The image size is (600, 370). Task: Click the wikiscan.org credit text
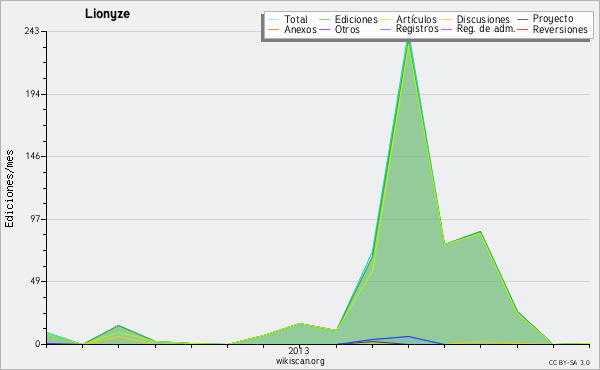pyautogui.click(x=300, y=361)
